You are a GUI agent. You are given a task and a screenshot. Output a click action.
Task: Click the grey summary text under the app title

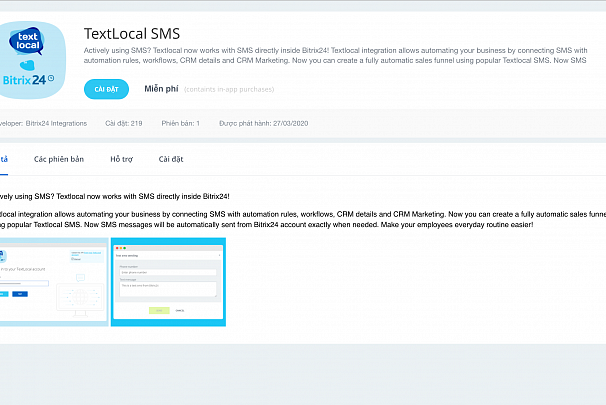click(x=335, y=55)
